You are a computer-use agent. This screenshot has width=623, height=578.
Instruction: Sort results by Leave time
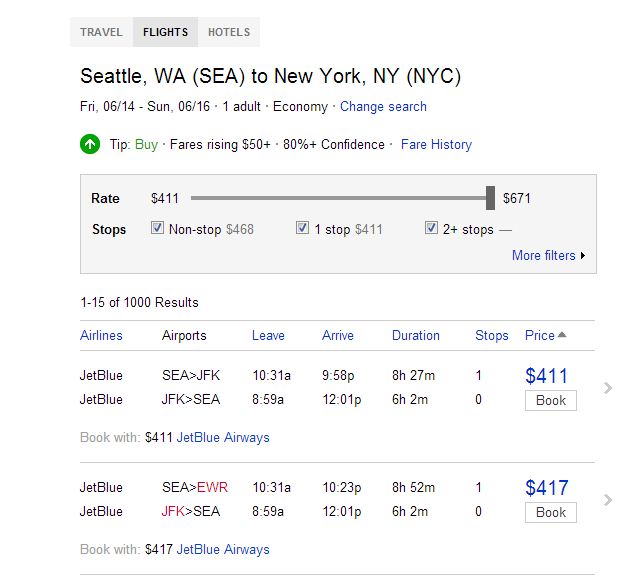pyautogui.click(x=268, y=336)
